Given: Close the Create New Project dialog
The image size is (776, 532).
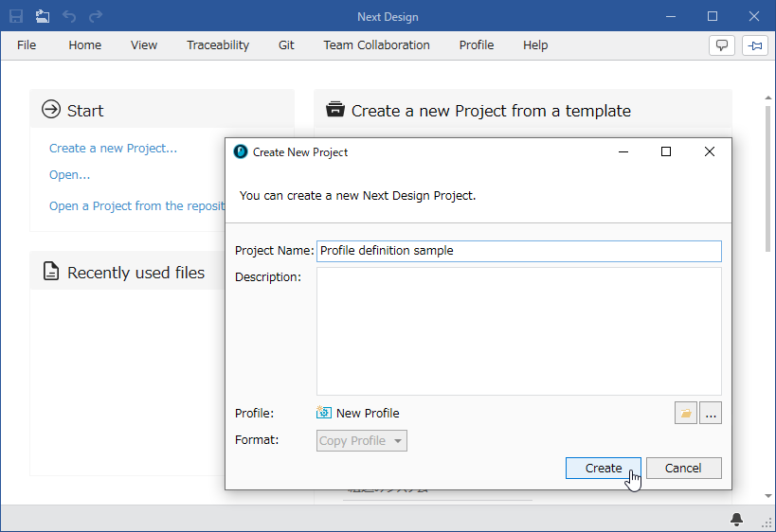Looking at the screenshot, I should (709, 151).
